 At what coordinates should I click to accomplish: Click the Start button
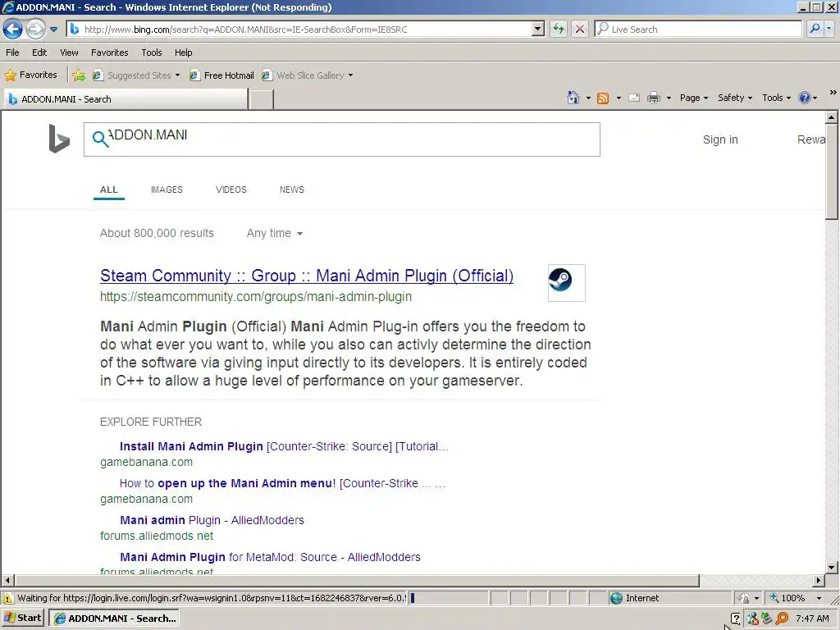(22, 618)
